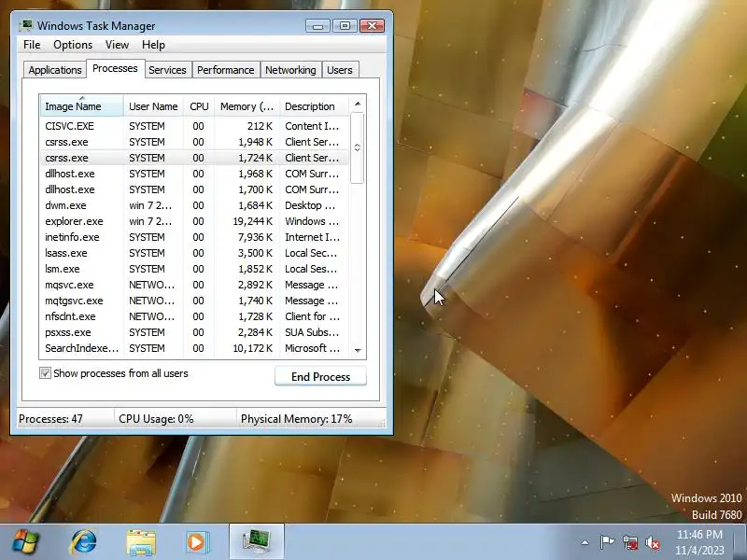
Task: Select the mqsvc.exe process
Action: (194, 285)
